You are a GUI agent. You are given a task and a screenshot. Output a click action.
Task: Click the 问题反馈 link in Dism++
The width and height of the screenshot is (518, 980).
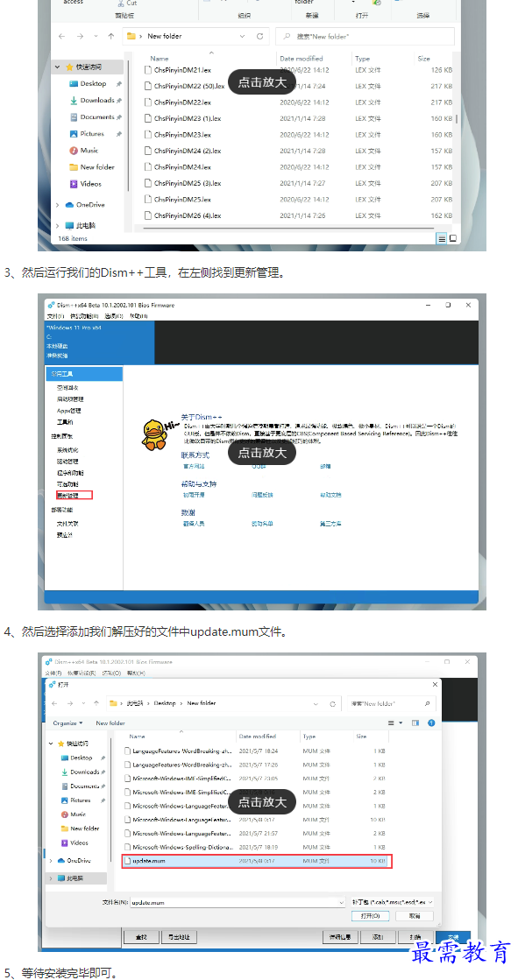(x=263, y=495)
